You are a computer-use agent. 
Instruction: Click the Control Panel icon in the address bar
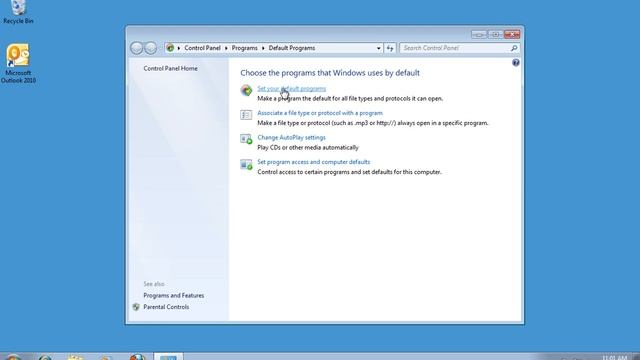[x=170, y=48]
